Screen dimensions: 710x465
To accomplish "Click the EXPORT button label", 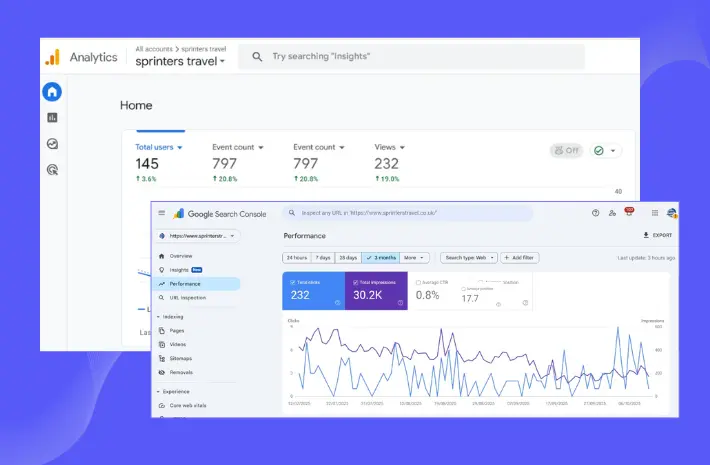I will click(x=662, y=235).
